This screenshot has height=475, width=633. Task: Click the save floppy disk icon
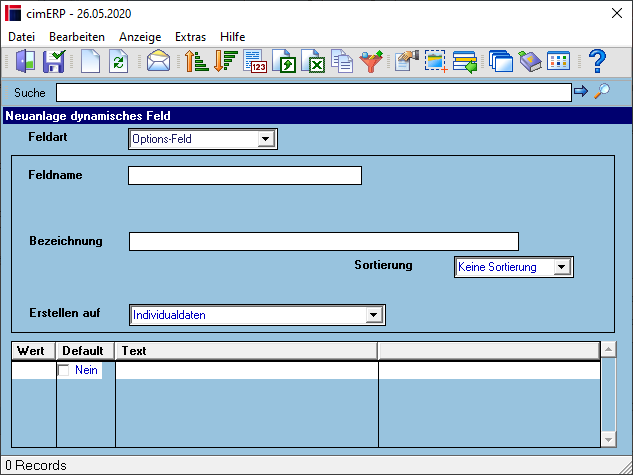[54, 61]
